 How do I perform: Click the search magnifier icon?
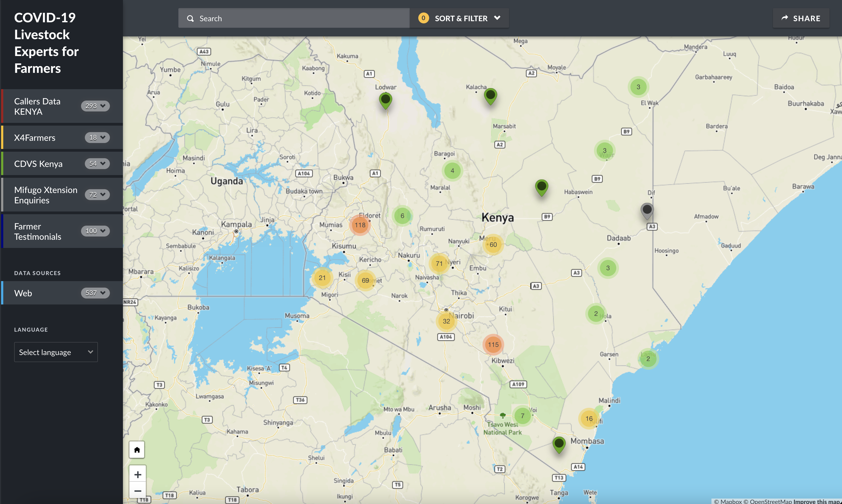pyautogui.click(x=190, y=18)
